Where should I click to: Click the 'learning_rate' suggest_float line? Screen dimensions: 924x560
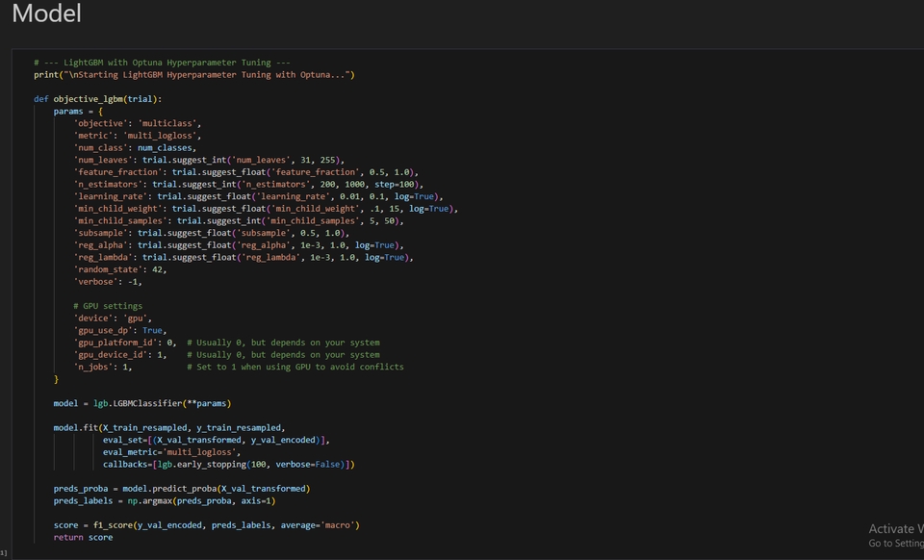258,196
